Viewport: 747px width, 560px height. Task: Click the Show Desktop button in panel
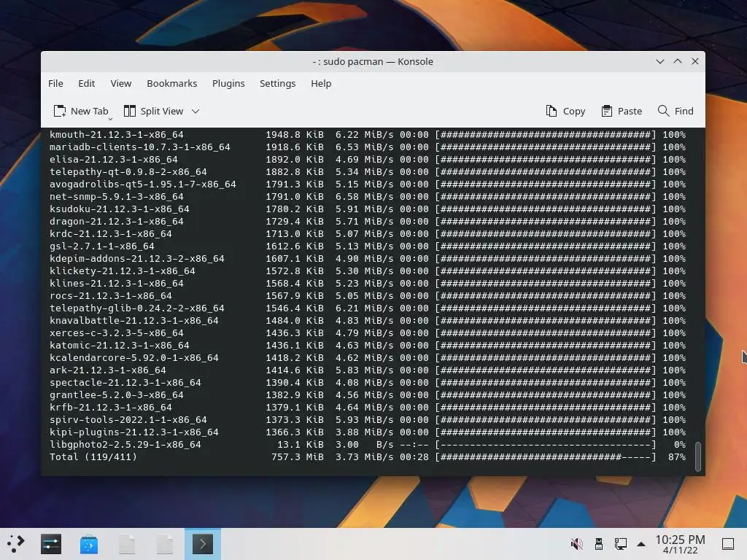(728, 543)
